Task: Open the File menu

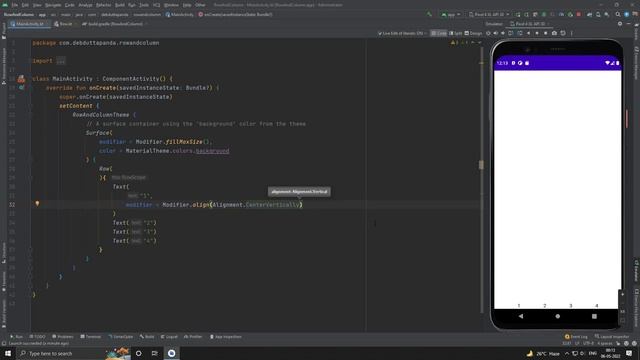Action: coord(15,5)
